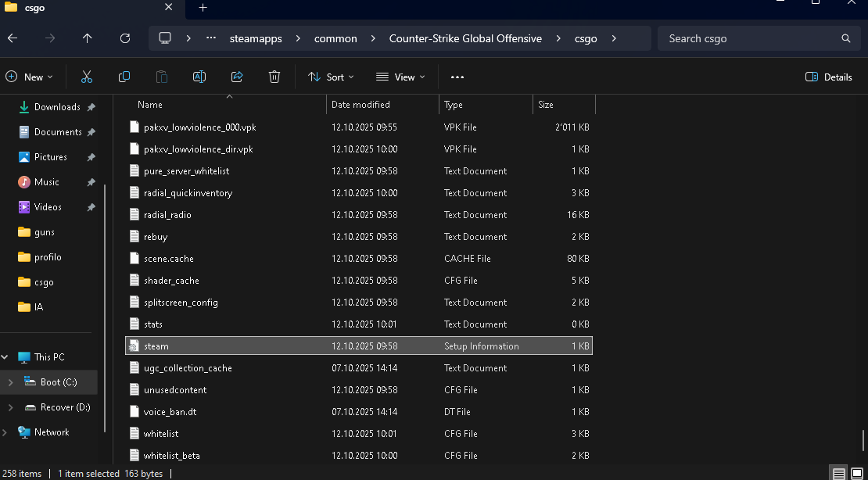Viewport: 868px width, 480px height.
Task: Click the steam setup information file icon
Action: [x=134, y=346]
